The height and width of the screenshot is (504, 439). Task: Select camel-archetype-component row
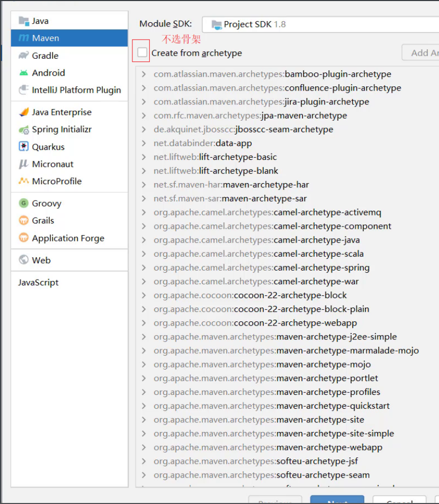pos(288,226)
